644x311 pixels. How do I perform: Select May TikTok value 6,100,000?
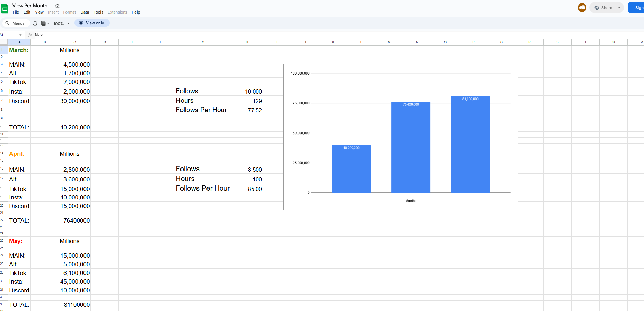75,273
